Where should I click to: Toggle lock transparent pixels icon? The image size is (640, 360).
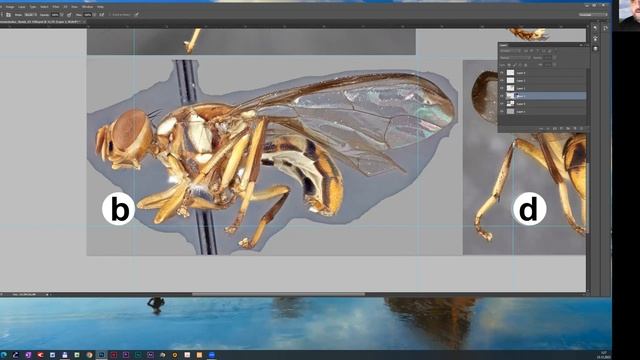(x=509, y=65)
